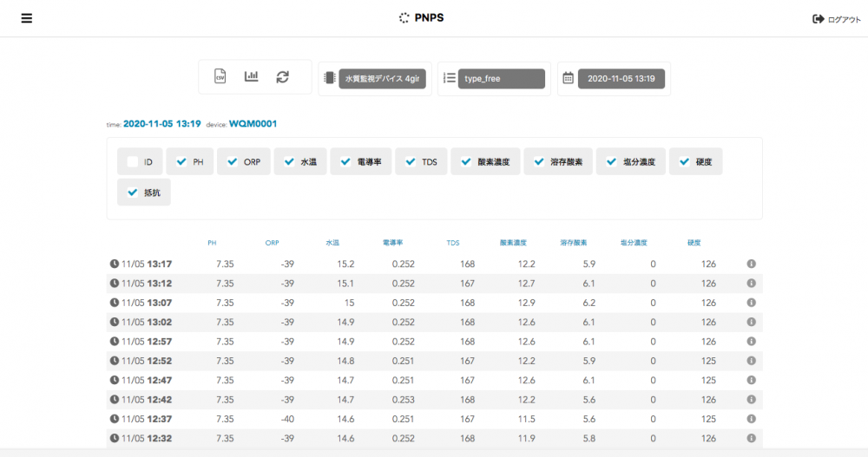Image resolution: width=868 pixels, height=457 pixels.
Task: Toggle the 硬度 column checkbox
Action: coord(684,161)
